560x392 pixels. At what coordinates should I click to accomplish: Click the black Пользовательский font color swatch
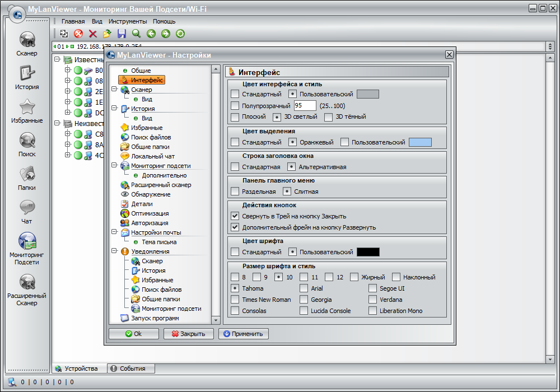click(368, 251)
